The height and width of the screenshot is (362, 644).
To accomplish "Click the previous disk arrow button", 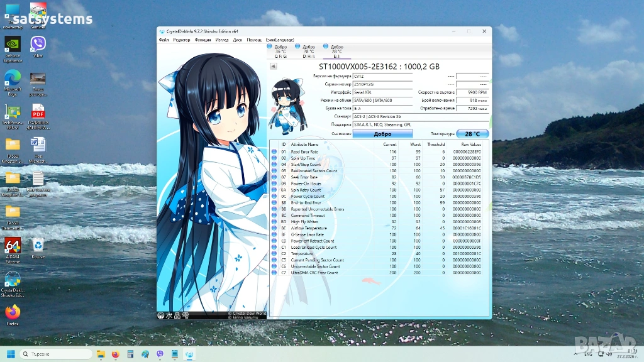I will click(274, 66).
